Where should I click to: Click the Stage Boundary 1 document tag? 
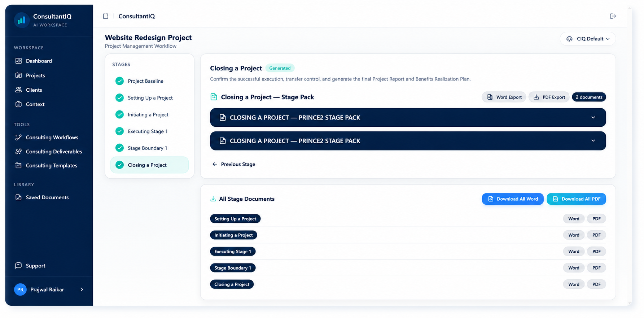click(x=233, y=268)
